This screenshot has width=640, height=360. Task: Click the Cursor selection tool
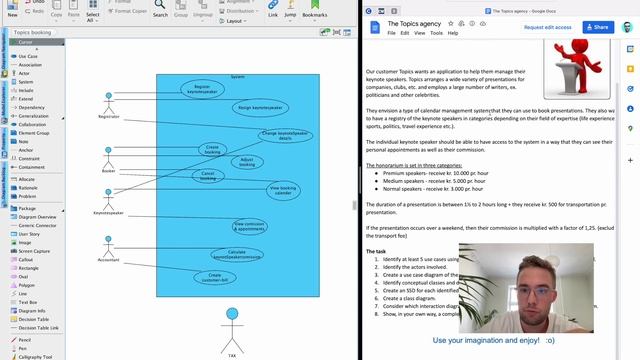pos(36,42)
